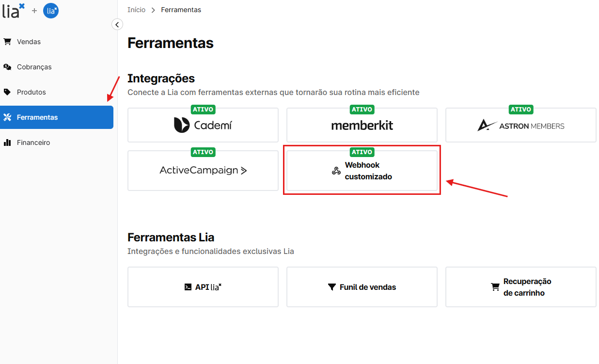Navigate to Início in the breadcrumb
The width and height of the screenshot is (599, 364).
pyautogui.click(x=136, y=10)
